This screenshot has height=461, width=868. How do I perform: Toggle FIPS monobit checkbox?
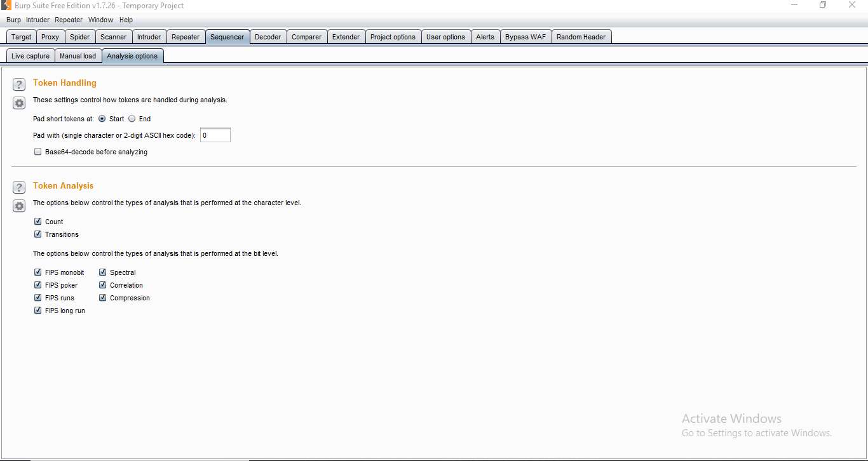click(38, 272)
